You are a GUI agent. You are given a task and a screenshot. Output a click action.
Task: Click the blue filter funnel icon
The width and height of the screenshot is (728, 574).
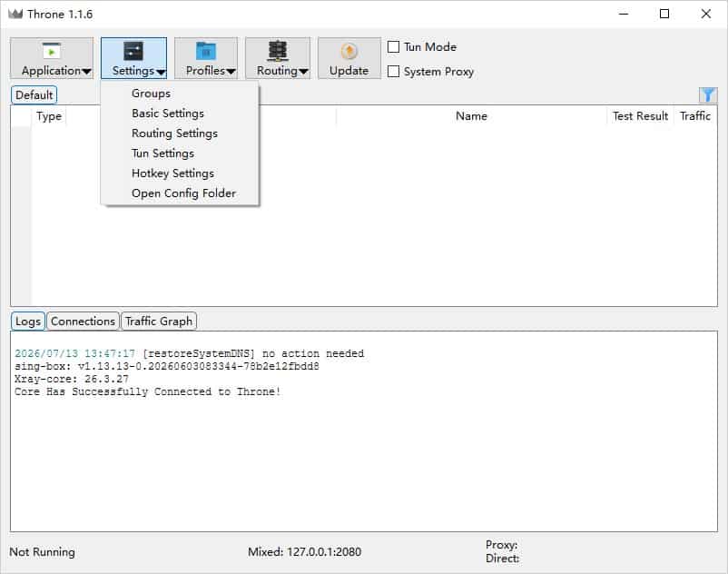pos(708,95)
